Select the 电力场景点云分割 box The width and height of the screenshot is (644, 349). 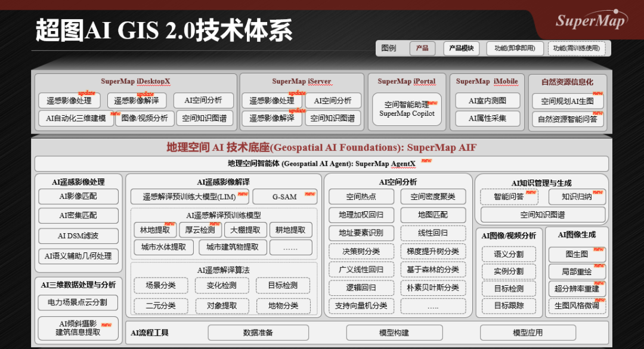click(x=78, y=302)
